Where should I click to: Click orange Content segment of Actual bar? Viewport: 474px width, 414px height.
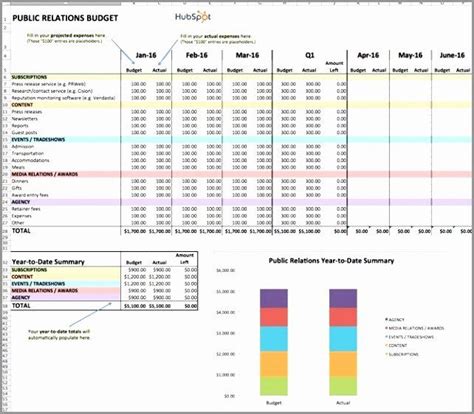tap(343, 364)
